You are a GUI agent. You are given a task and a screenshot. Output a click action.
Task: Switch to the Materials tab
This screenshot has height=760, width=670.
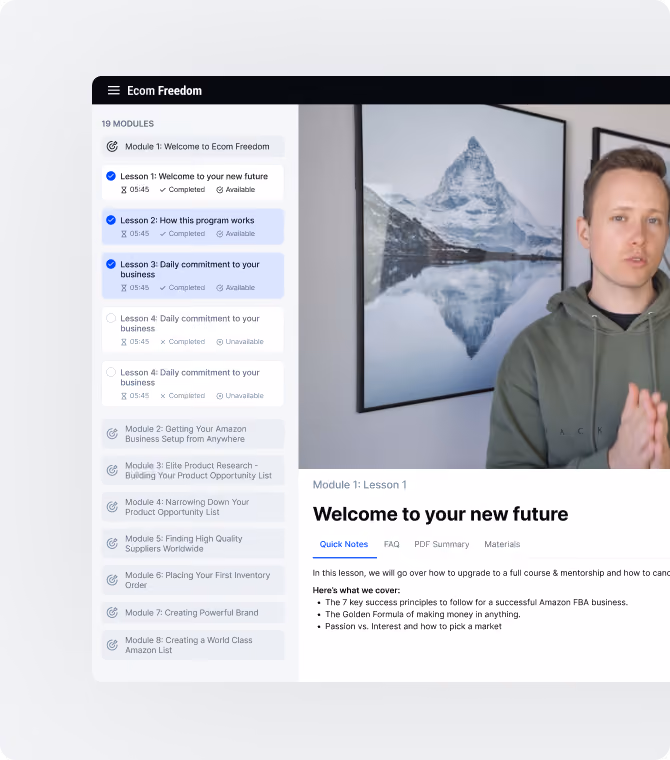tap(502, 544)
